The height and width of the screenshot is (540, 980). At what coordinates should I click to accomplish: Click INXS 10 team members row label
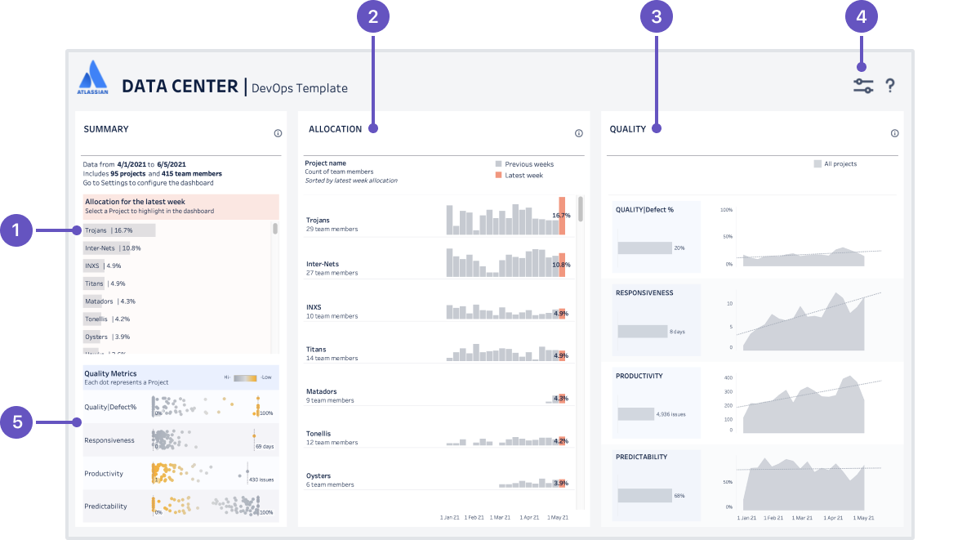pos(332,310)
